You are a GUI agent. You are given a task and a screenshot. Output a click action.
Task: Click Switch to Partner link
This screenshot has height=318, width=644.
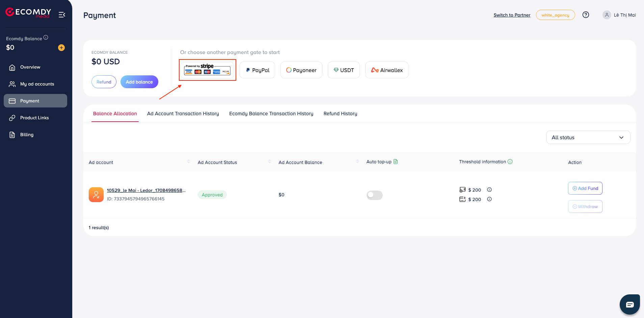click(x=512, y=15)
